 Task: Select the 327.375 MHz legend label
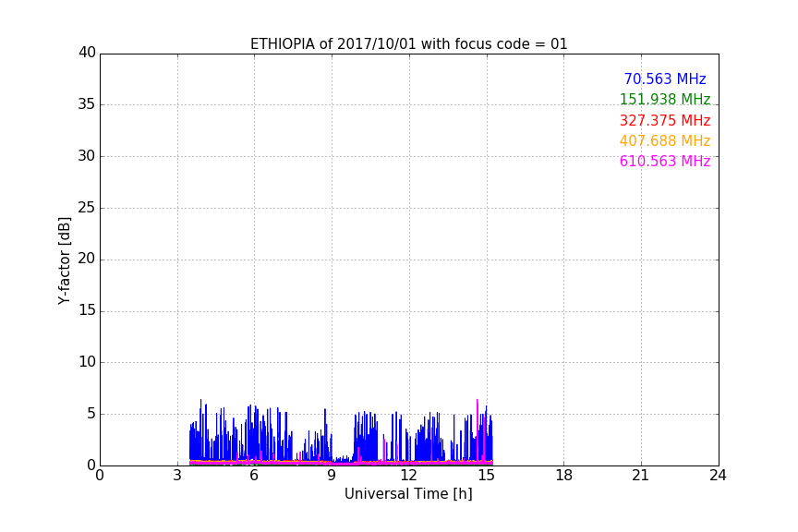pyautogui.click(x=665, y=120)
